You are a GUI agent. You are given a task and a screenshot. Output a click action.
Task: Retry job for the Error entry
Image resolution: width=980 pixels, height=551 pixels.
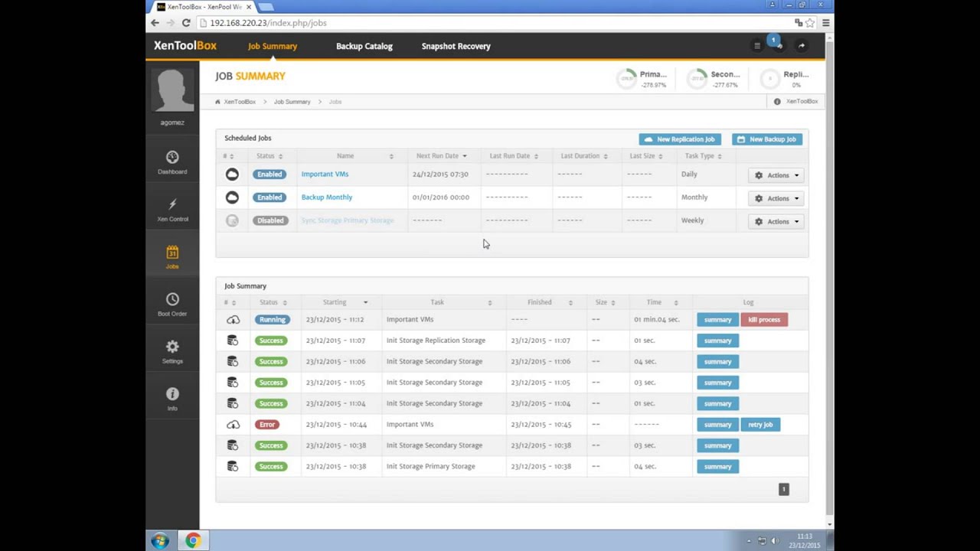coord(760,425)
